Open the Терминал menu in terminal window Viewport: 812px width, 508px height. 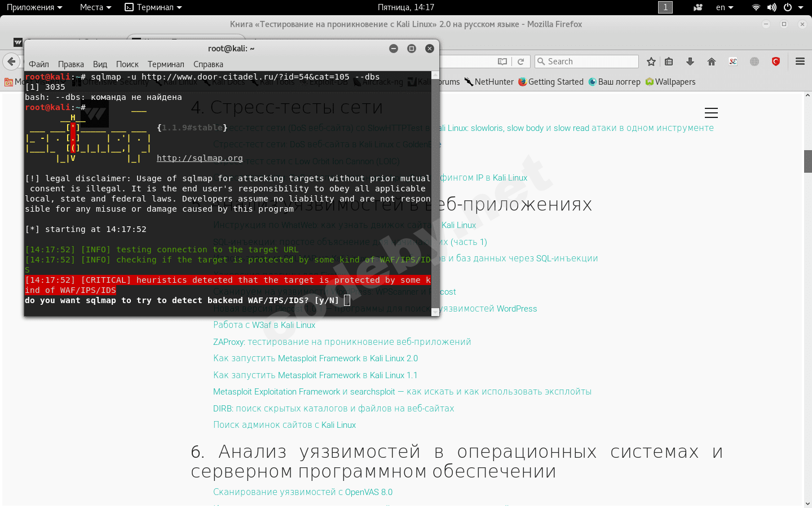(x=166, y=64)
